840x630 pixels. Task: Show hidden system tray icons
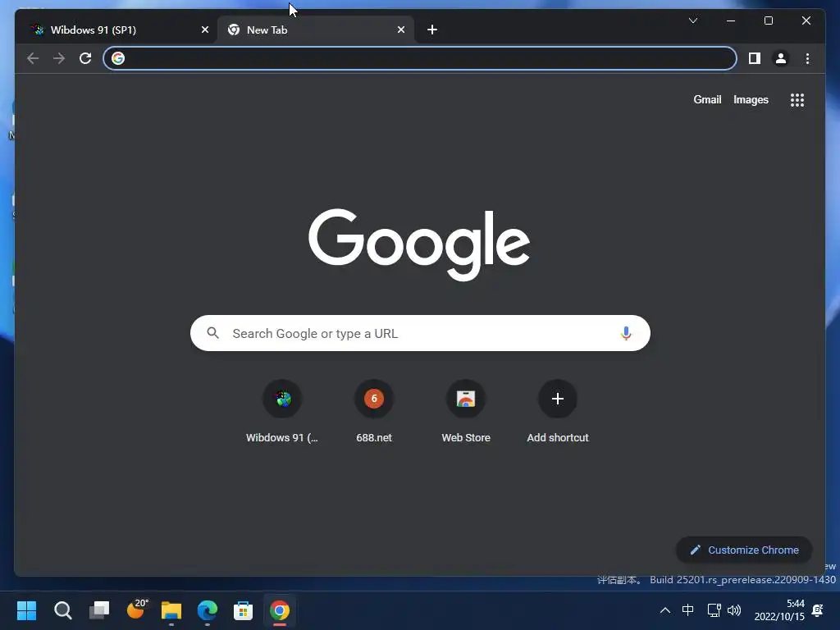pyautogui.click(x=664, y=610)
